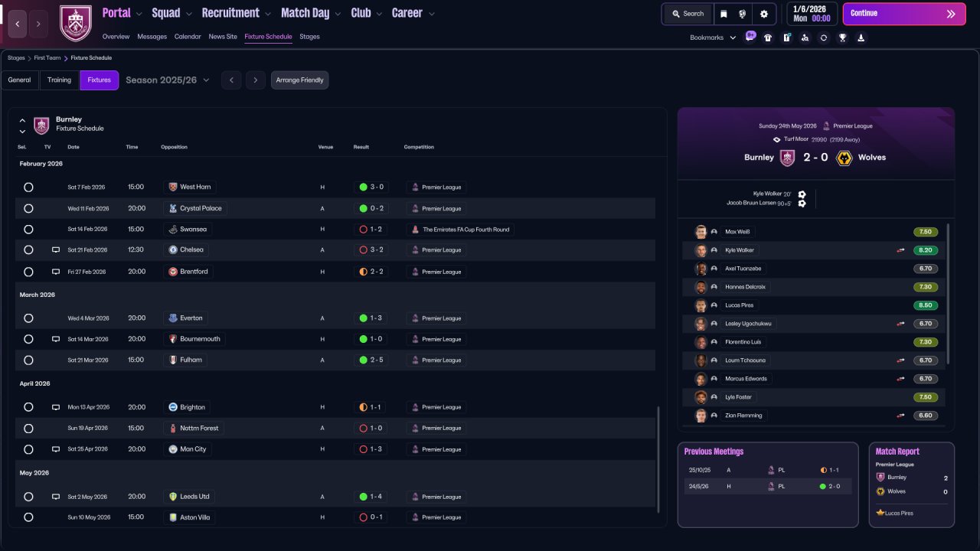Screen dimensions: 980x551
Task: Click the tactics board icon in bookmarks bar
Action: pyautogui.click(x=786, y=37)
